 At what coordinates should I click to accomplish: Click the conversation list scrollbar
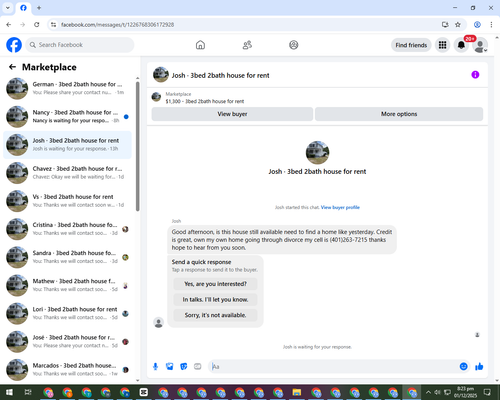click(138, 147)
